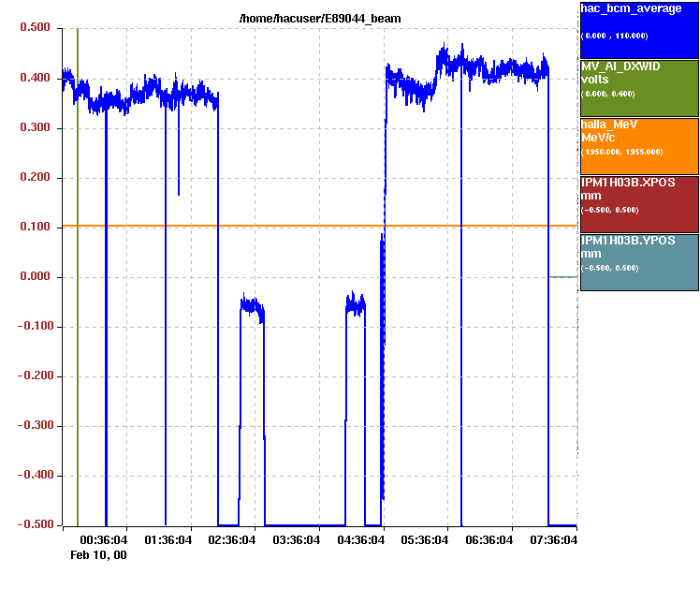Click the 0.500 value on the y-axis
This screenshot has height=589, width=700.
(x=35, y=28)
